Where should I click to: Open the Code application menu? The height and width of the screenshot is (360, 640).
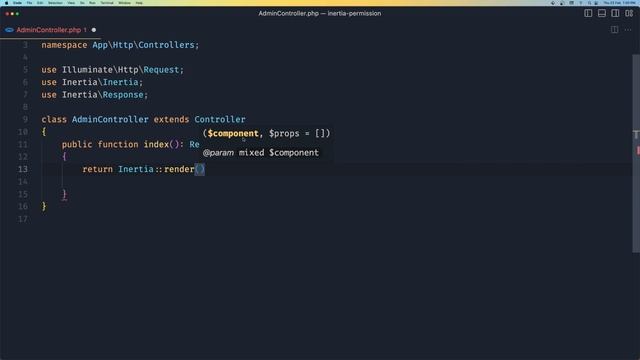point(18,3)
